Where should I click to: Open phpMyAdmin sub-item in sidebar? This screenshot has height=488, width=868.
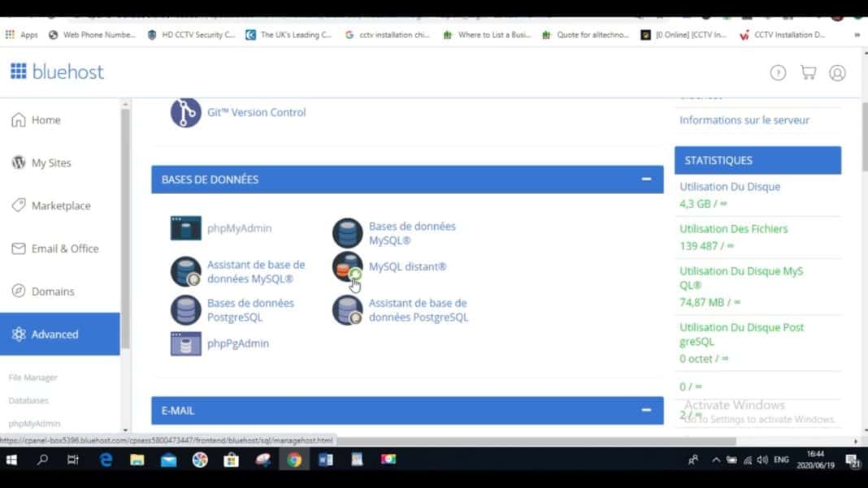coord(34,423)
